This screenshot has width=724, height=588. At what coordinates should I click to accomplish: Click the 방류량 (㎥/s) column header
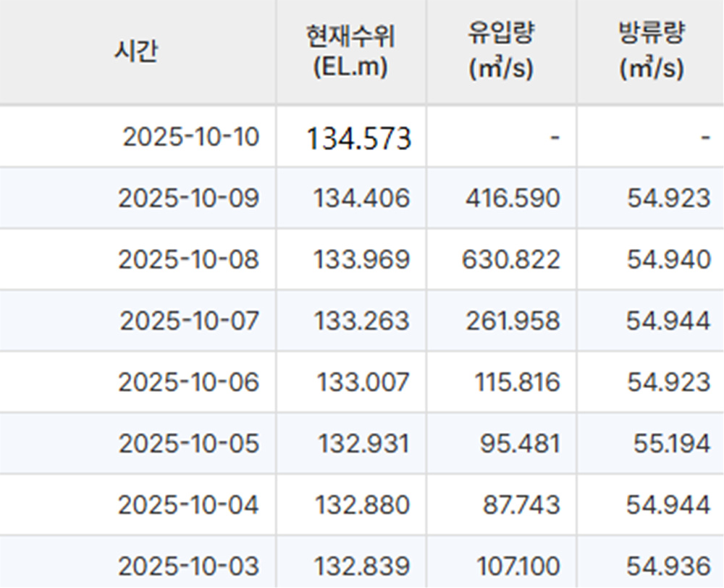(x=651, y=51)
